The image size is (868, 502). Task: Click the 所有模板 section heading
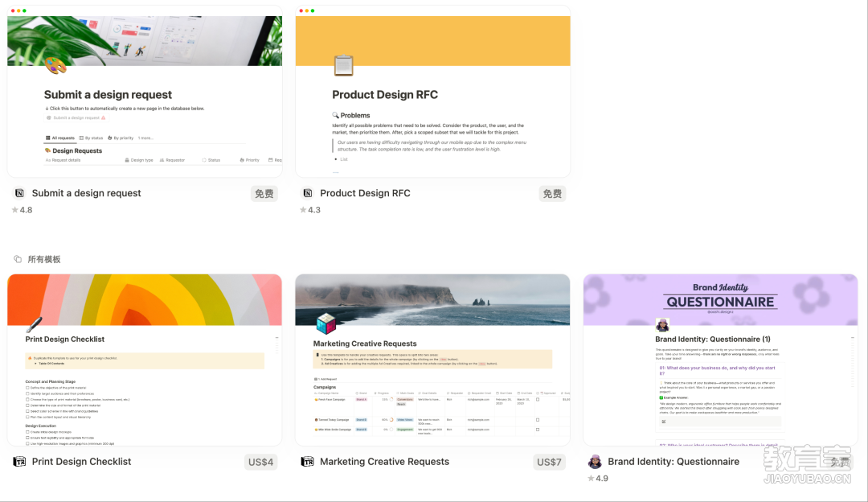click(x=44, y=259)
